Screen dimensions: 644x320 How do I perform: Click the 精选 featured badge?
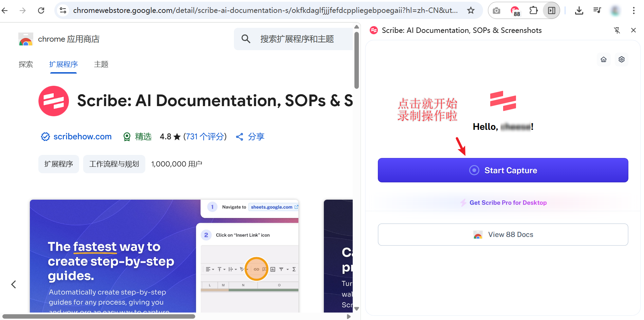[137, 137]
